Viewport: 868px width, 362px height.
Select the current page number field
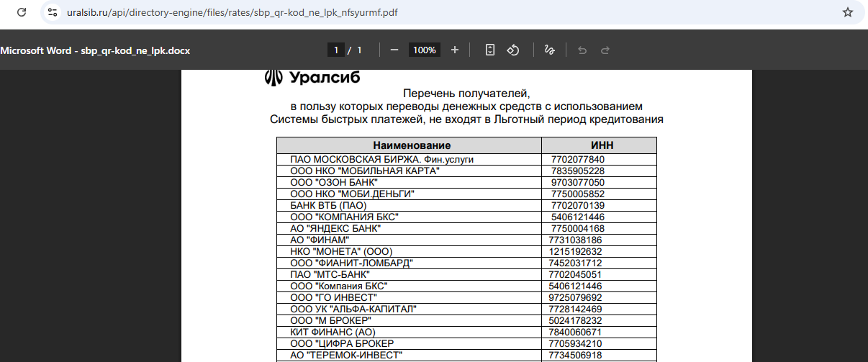(x=335, y=50)
